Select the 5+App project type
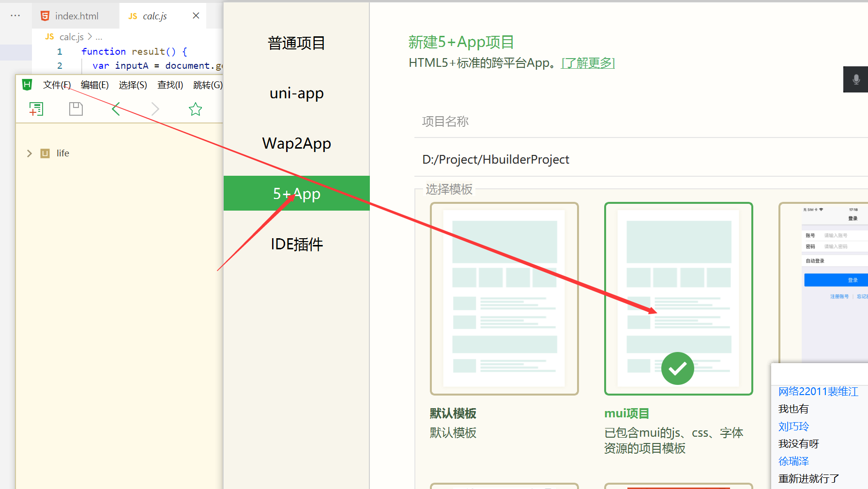 point(296,193)
